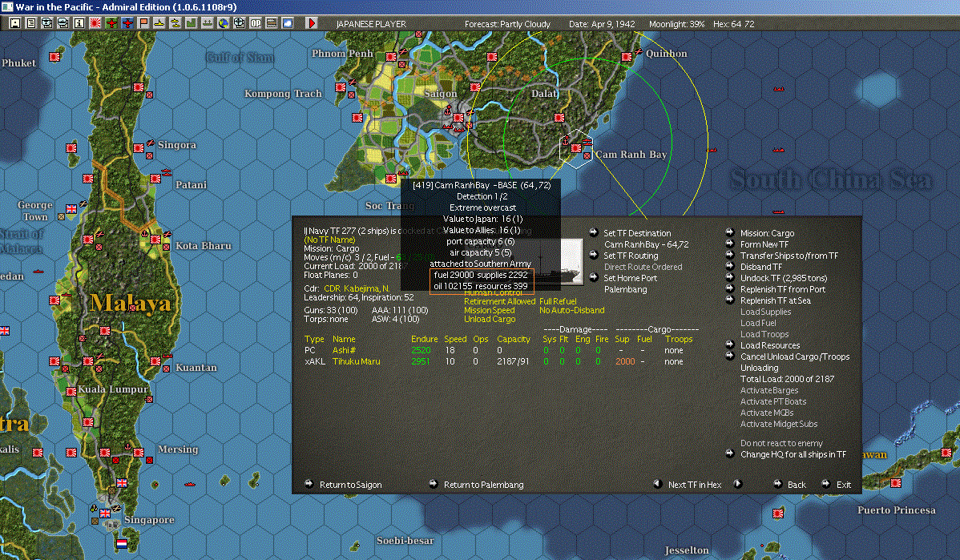Choose Set TF Routing

(631, 256)
